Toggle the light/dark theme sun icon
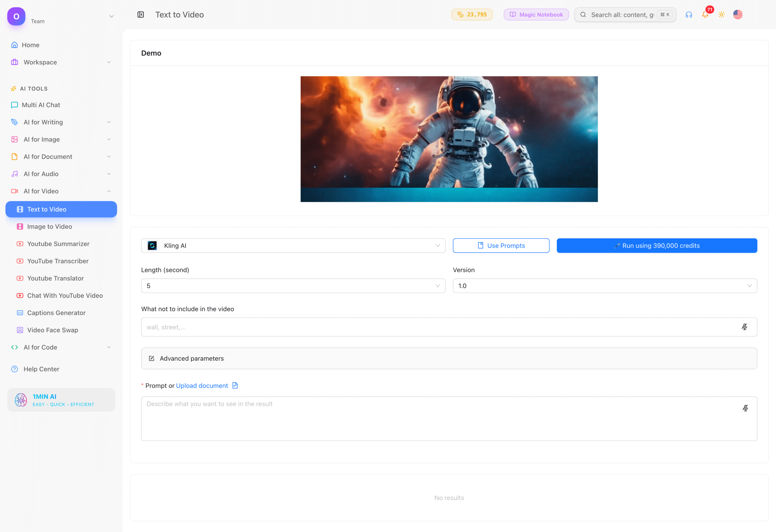Viewport: 776px width, 532px height. coord(721,15)
